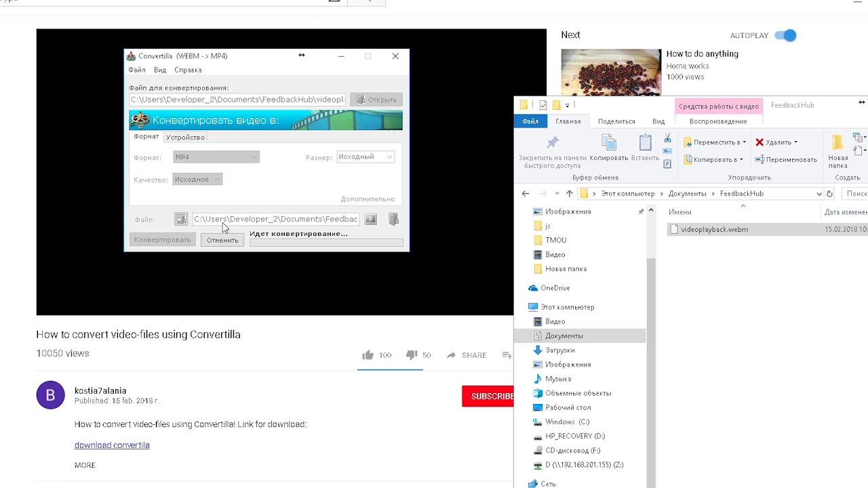Screen dimensions: 868x488
Task: Click the Convertilla app icon in title bar
Action: point(132,56)
